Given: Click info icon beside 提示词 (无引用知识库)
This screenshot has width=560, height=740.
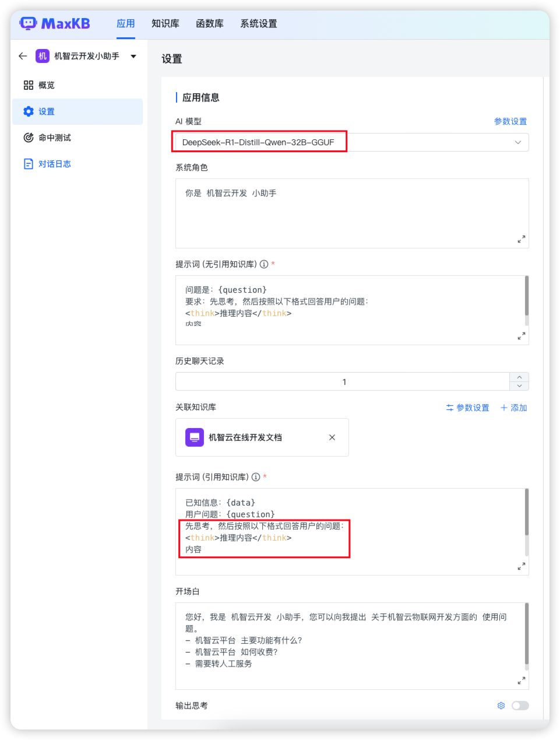Looking at the screenshot, I should tap(264, 264).
